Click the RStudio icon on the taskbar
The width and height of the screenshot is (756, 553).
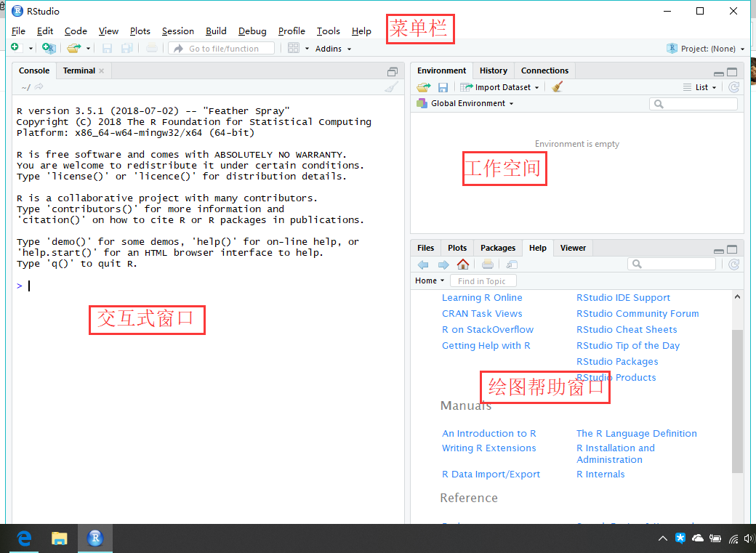point(95,538)
